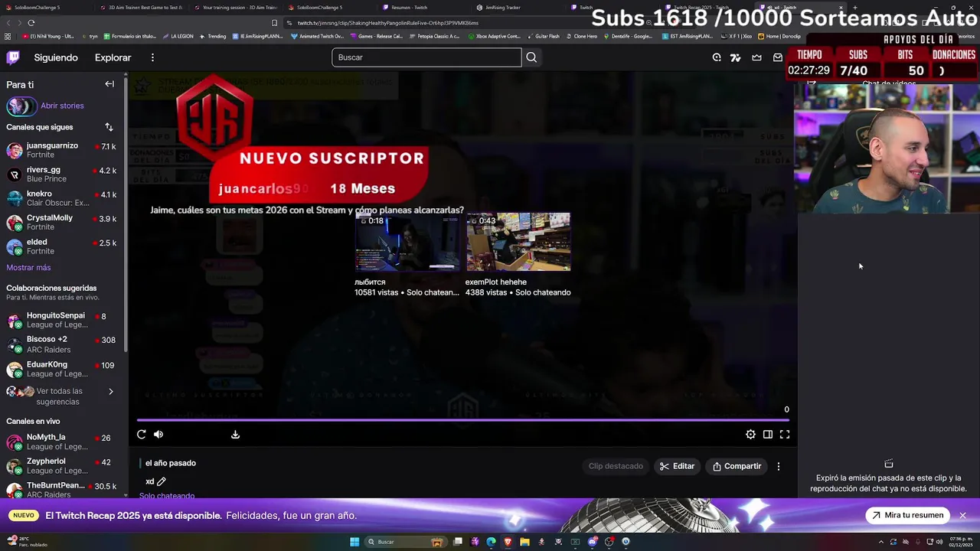Go to Siguiendo tab

pos(56,57)
